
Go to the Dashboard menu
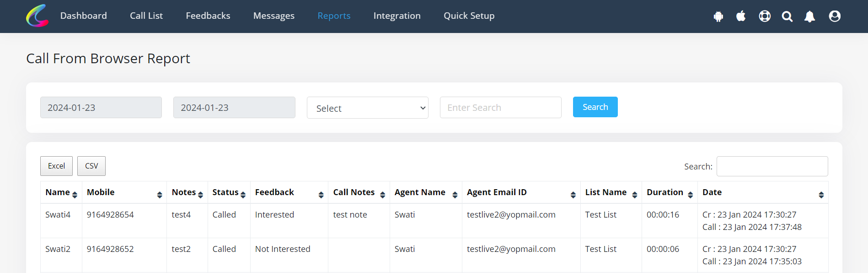tap(84, 16)
